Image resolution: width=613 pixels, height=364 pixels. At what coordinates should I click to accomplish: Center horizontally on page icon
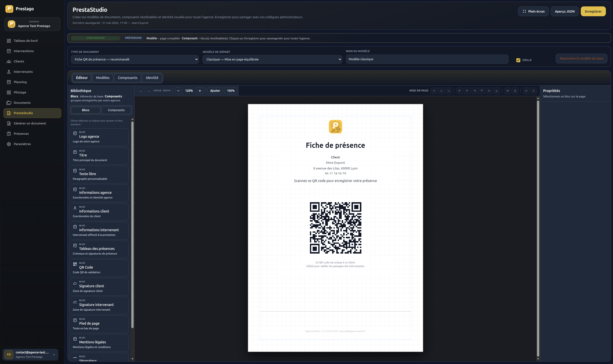(434, 91)
